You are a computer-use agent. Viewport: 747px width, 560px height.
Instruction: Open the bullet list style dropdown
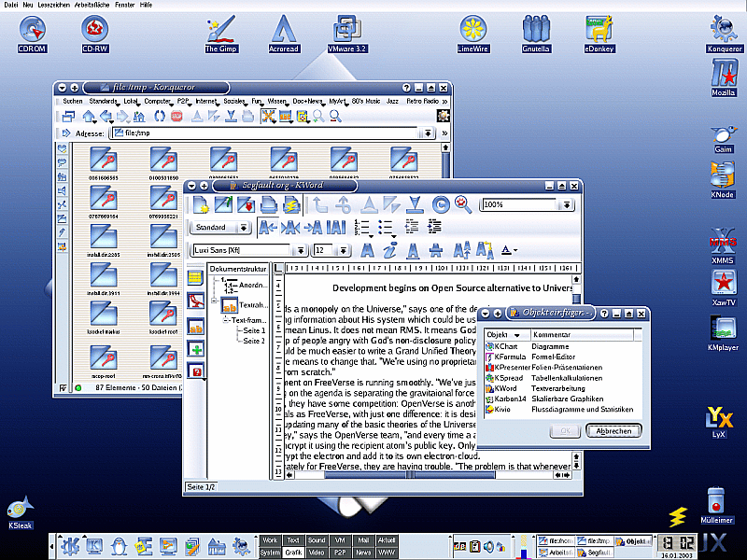point(393,235)
